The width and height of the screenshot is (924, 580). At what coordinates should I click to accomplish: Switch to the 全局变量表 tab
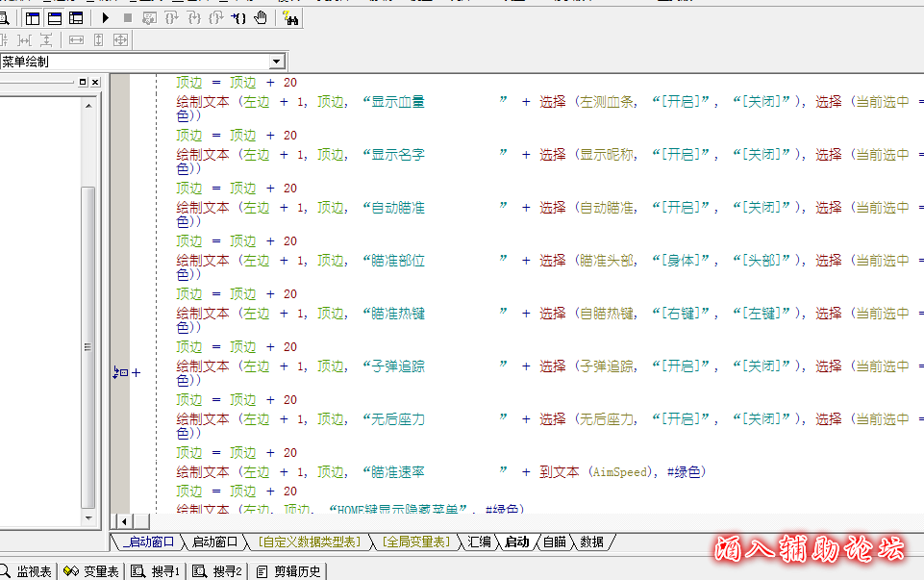[x=415, y=542]
